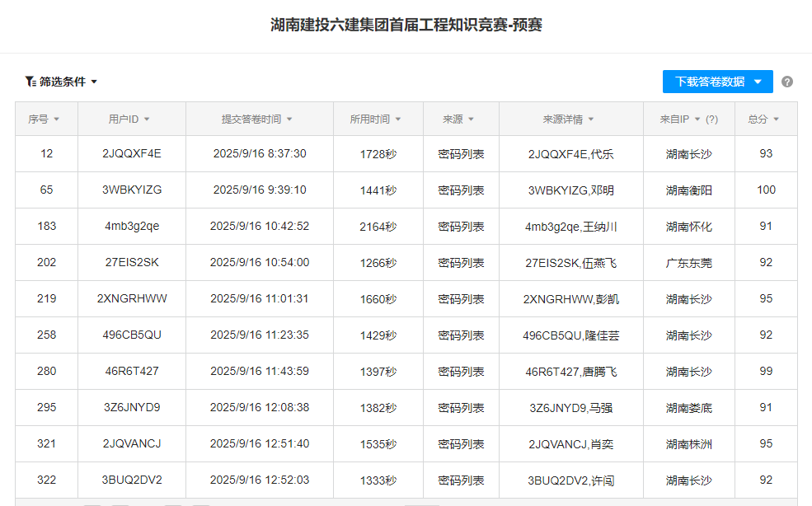Click source detail 27EIS2SK,伍燕飞

[570, 263]
